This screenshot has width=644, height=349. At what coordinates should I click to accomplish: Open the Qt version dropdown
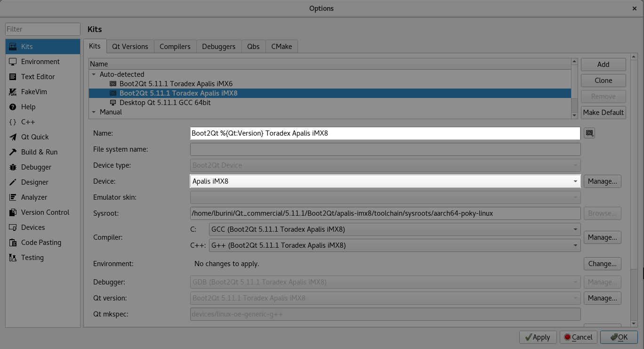(x=385, y=298)
